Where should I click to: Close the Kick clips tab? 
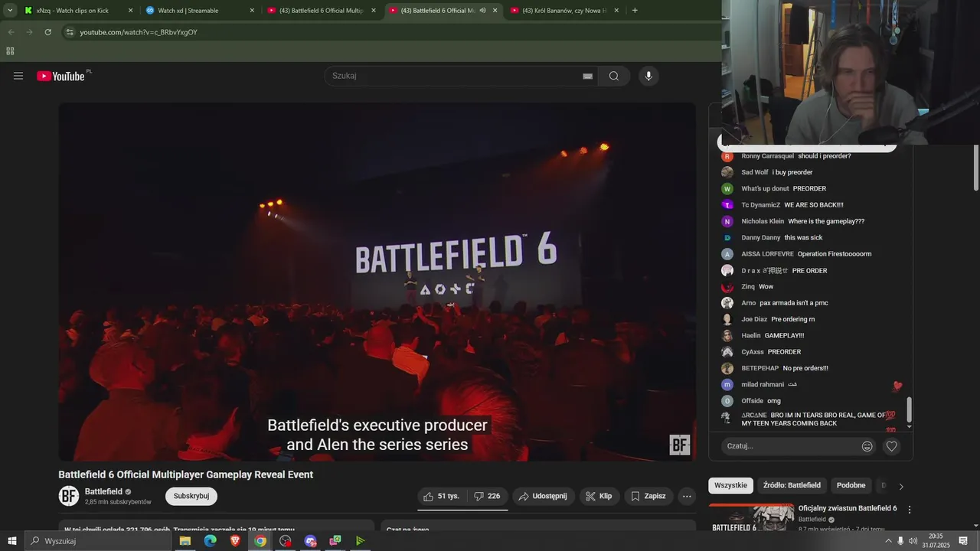point(130,11)
